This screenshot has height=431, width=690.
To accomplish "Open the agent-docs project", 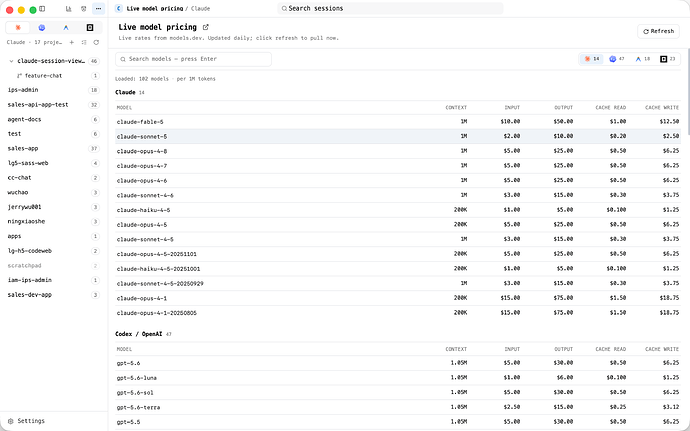I will [x=54, y=119].
